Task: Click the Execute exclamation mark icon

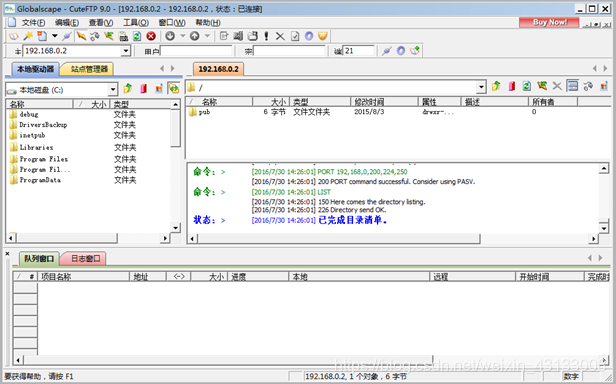Action: (x=266, y=36)
